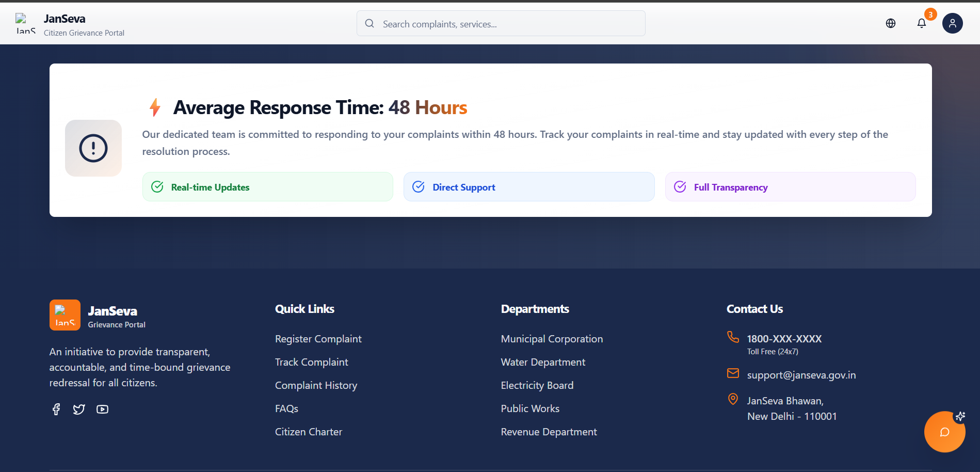The height and width of the screenshot is (472, 980).
Task: Click support@janseva.gov.in email address
Action: coord(801,375)
